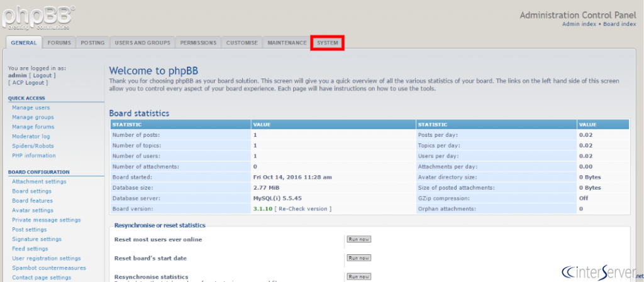Open the Moderator log link
The image size is (644, 282).
(x=31, y=136)
